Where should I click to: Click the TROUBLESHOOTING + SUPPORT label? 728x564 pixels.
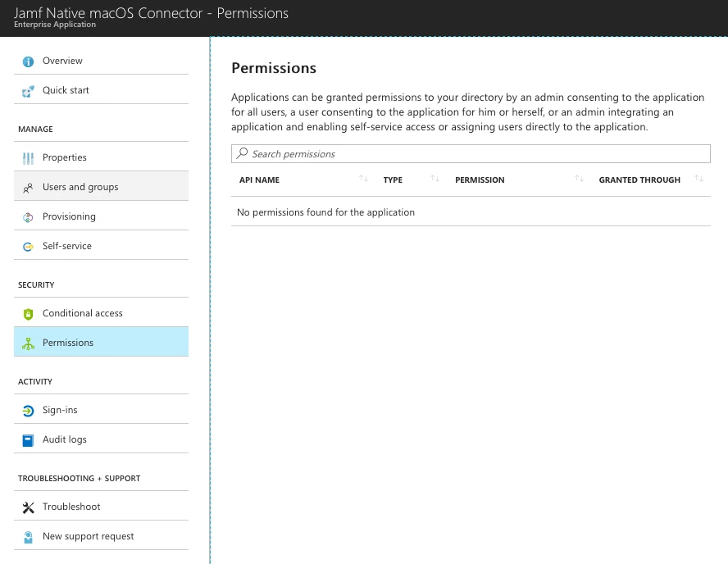click(x=79, y=479)
